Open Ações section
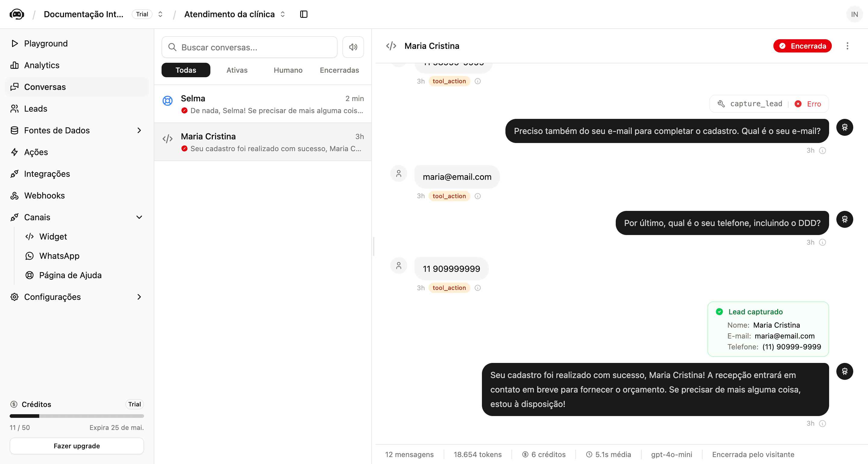The height and width of the screenshot is (464, 868). click(x=77, y=152)
